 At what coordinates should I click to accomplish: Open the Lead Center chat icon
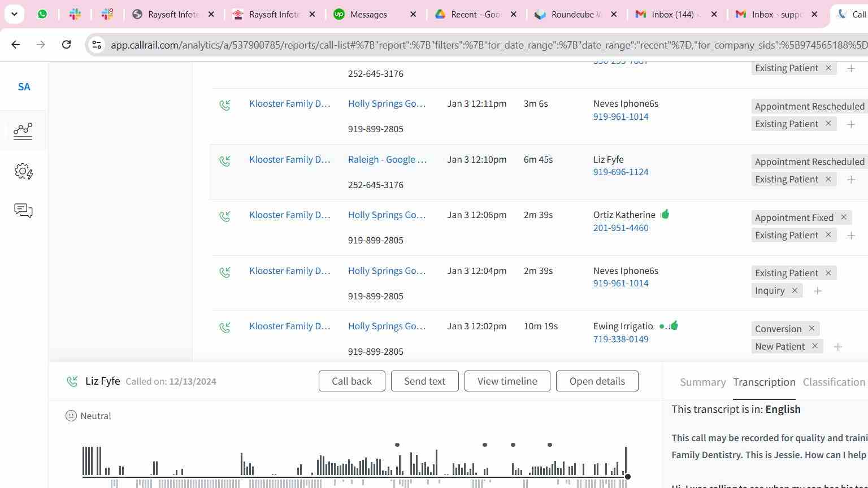[x=23, y=211]
